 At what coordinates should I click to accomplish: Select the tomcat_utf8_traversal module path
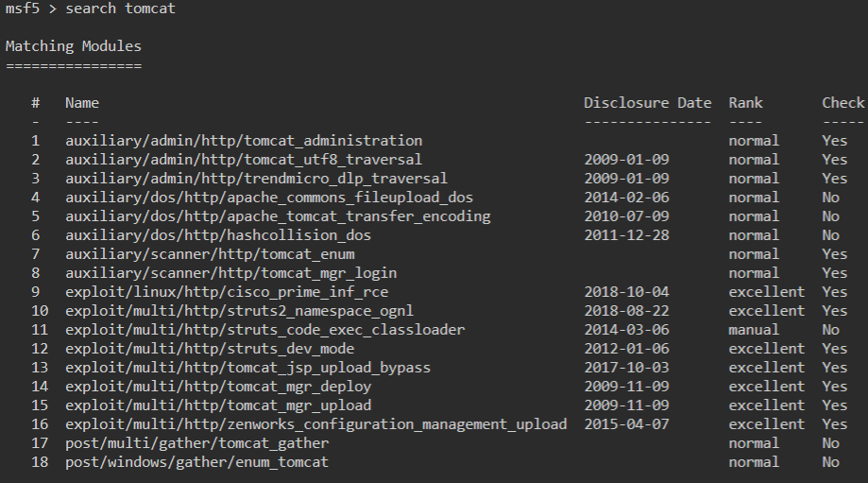244,160
